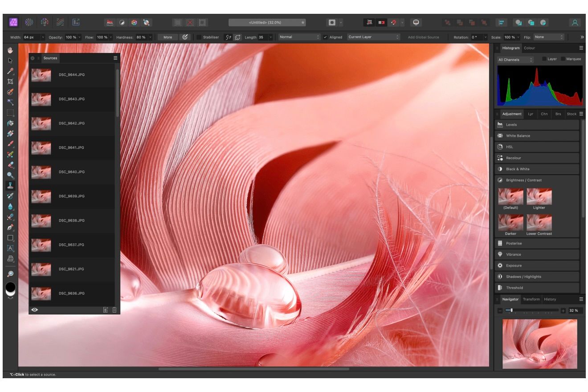Open the Current Layer source dropdown

coord(373,37)
